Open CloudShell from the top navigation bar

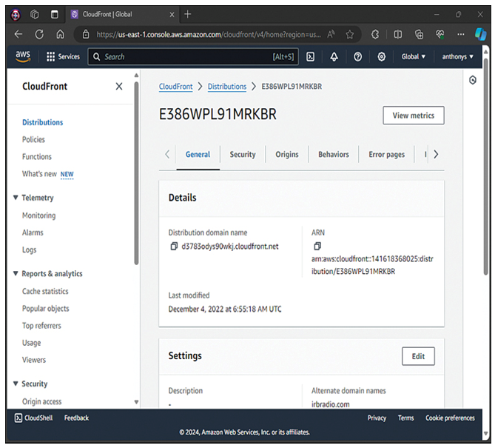[310, 57]
